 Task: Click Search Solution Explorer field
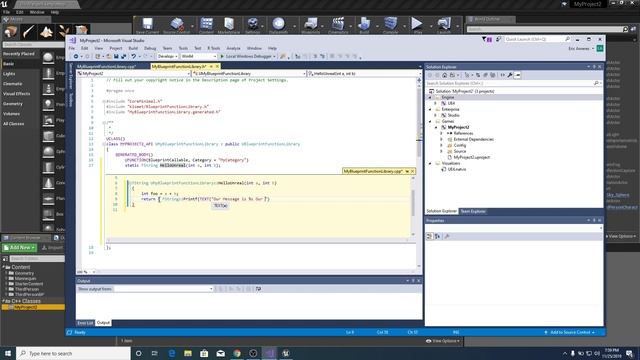pyautogui.click(x=513, y=83)
